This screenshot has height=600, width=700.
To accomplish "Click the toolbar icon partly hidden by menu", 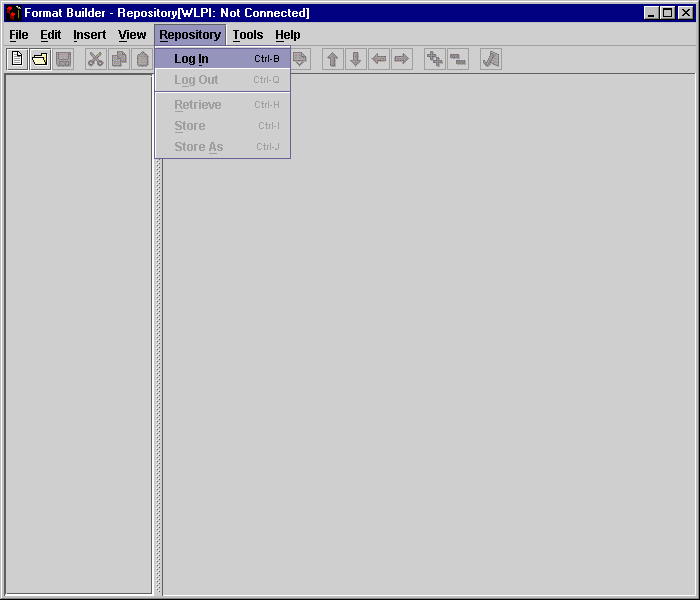I will [301, 59].
